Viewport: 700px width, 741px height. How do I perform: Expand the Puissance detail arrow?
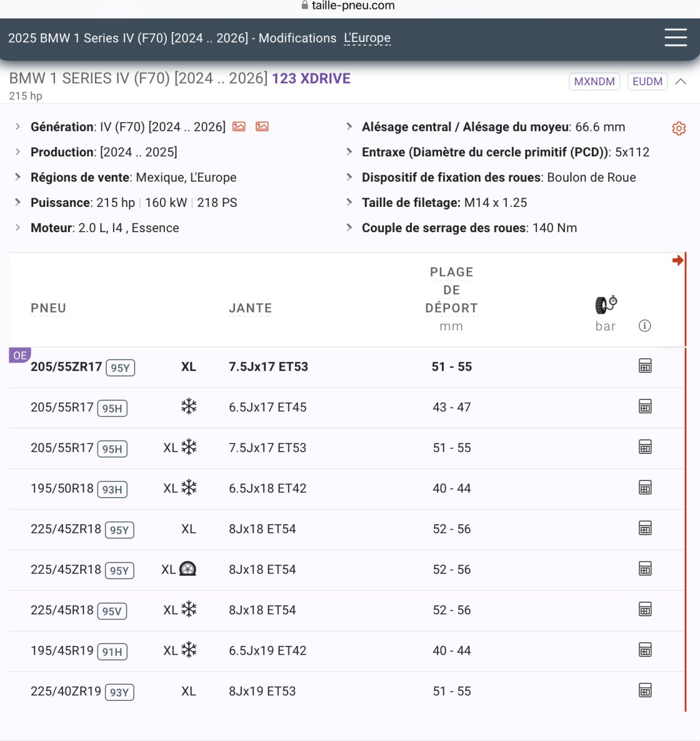[18, 203]
